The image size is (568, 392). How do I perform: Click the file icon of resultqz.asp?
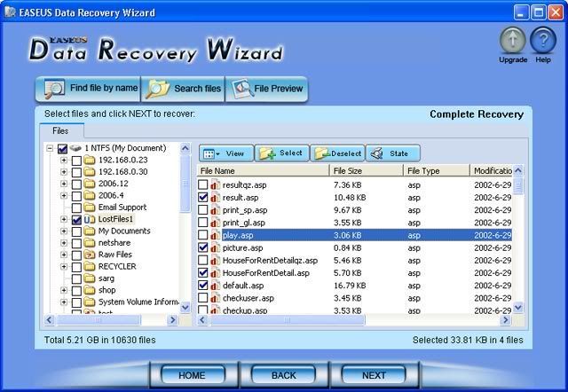pos(215,185)
